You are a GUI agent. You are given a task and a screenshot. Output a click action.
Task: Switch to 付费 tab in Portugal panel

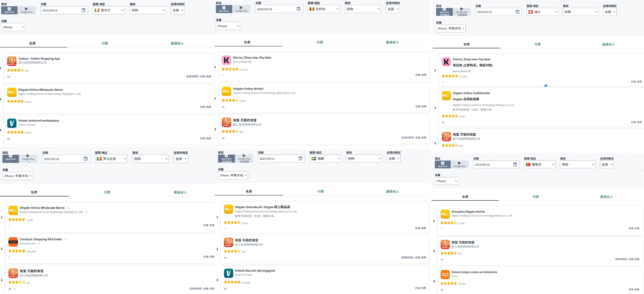(536, 197)
